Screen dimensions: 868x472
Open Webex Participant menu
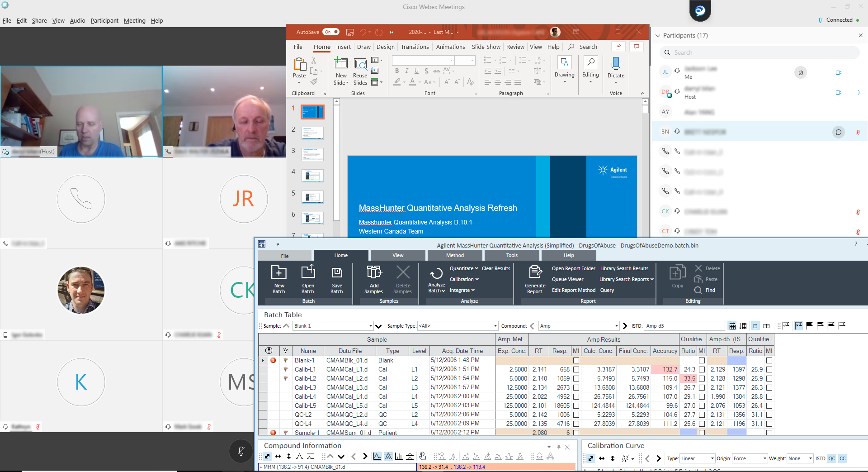click(104, 20)
